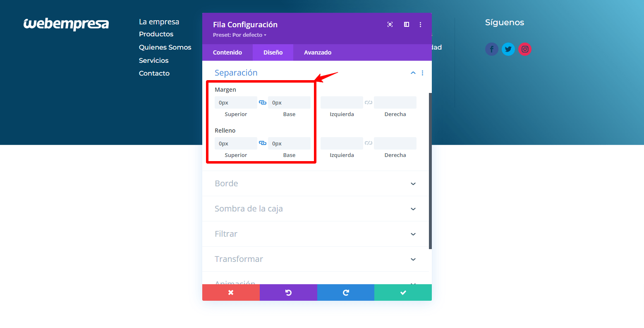The image size is (644, 328).
Task: Expand the Borde section
Action: (316, 183)
